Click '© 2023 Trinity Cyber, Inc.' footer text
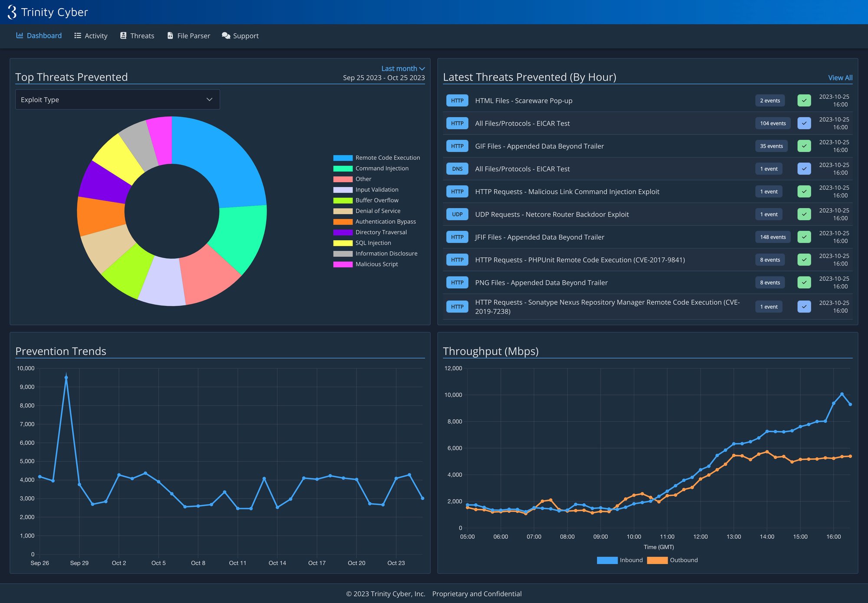The height and width of the screenshot is (603, 868). pyautogui.click(x=385, y=594)
